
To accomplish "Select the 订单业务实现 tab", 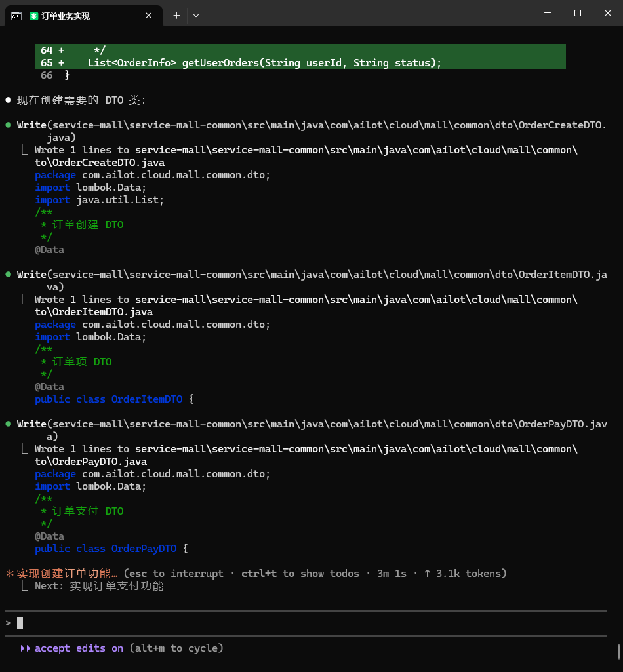I will pyautogui.click(x=85, y=16).
